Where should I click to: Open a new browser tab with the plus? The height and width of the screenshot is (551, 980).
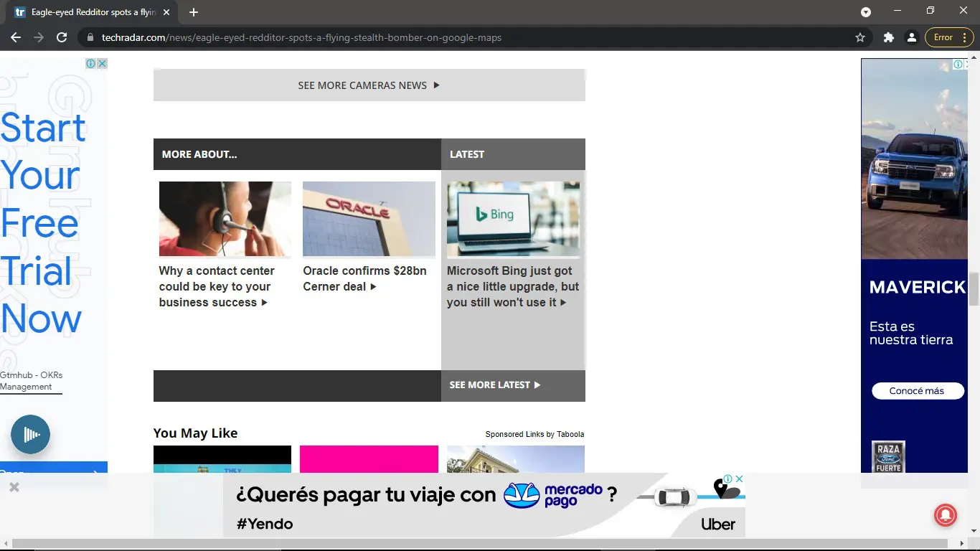coord(193,11)
